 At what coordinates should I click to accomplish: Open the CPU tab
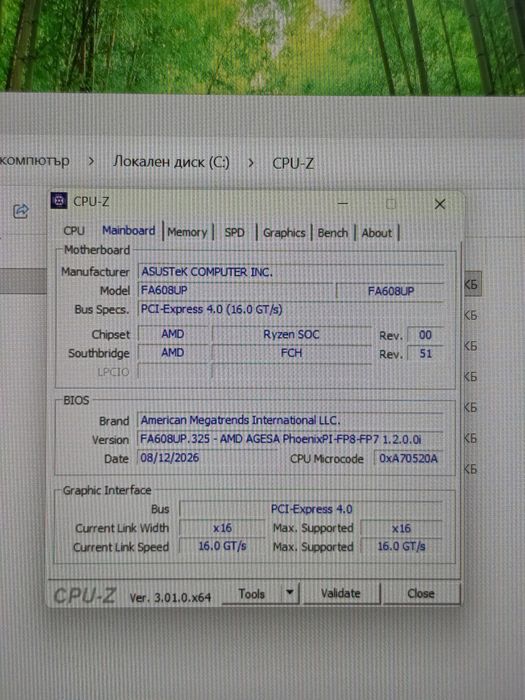coord(74,231)
